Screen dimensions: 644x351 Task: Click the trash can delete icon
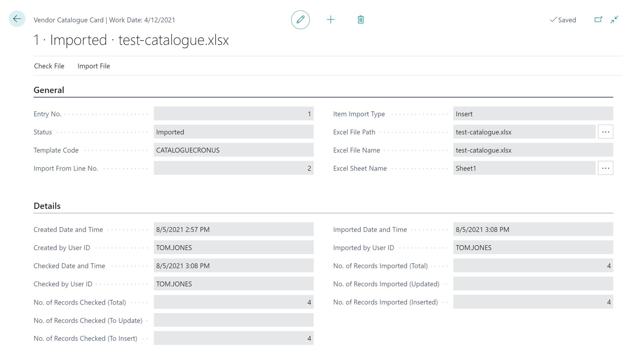(x=361, y=20)
